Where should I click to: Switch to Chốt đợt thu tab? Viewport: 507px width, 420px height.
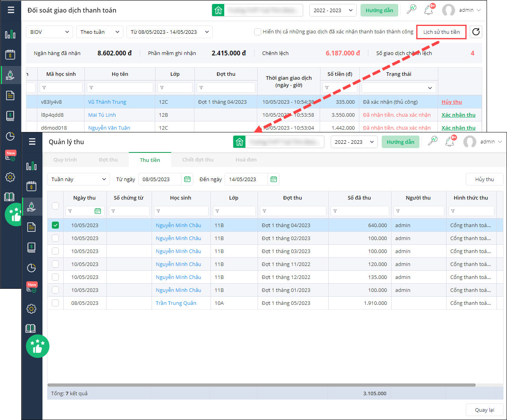[198, 160]
